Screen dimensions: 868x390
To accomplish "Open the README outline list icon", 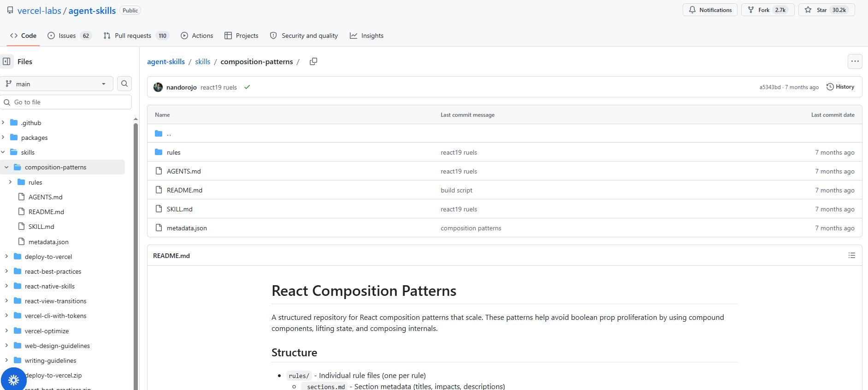I will 851,255.
